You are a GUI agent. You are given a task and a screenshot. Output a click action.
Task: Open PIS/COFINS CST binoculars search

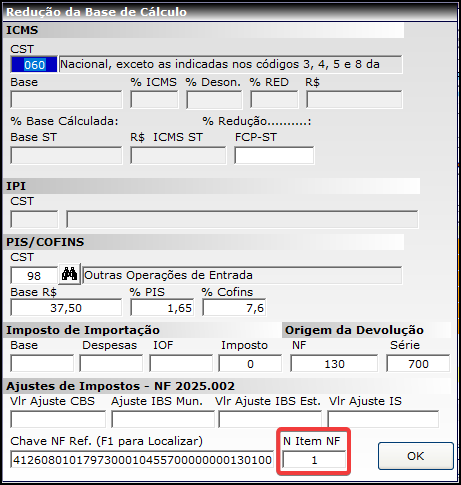click(69, 274)
